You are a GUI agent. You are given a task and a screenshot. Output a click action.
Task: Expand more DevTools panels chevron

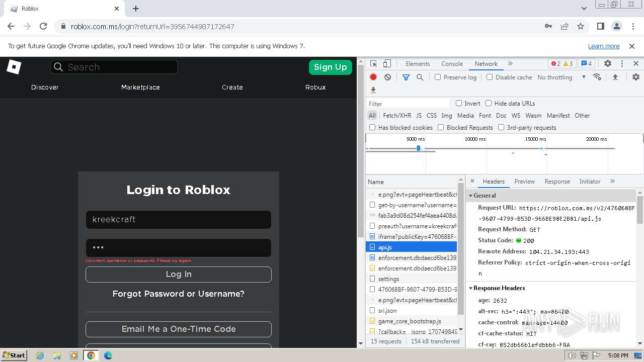[510, 64]
